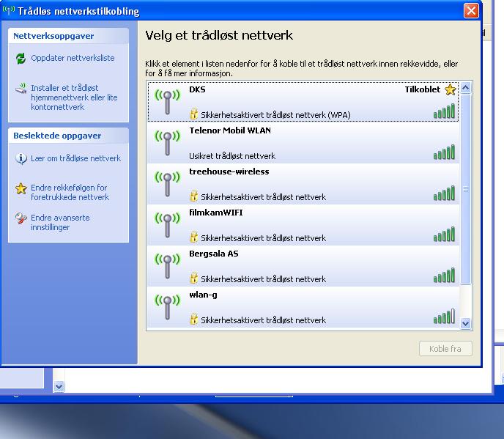This screenshot has height=439, width=504.
Task: Open Endre avanserte innstillinger link
Action: pyautogui.click(x=60, y=223)
